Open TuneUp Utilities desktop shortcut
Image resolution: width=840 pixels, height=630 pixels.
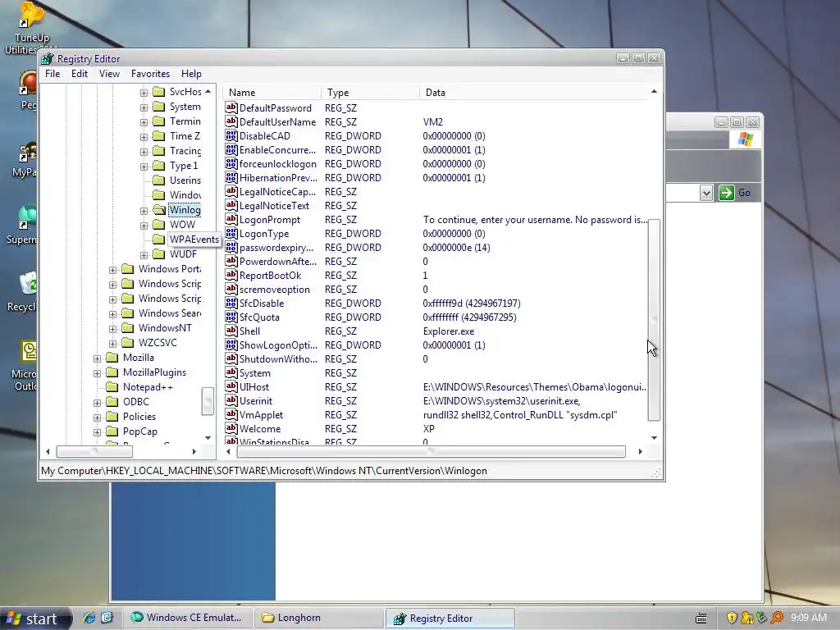point(31,27)
